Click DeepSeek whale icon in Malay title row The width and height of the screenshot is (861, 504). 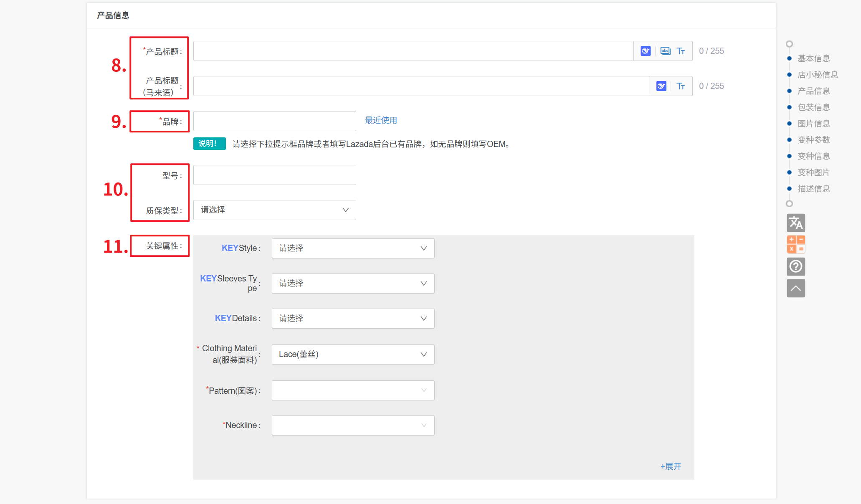[661, 86]
